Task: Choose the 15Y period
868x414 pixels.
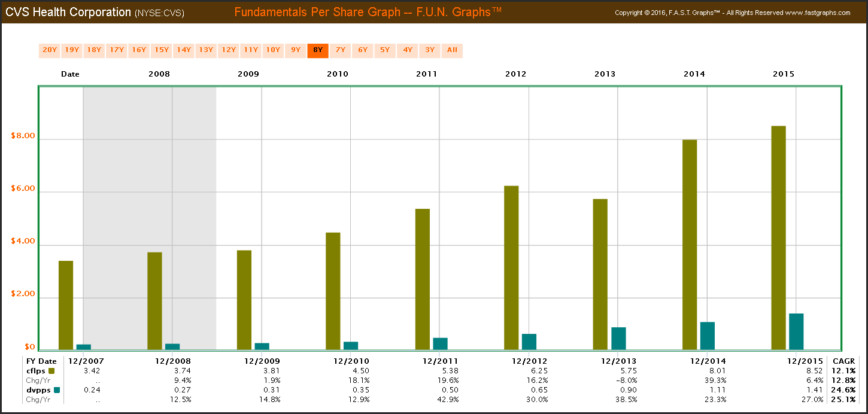Action: click(x=161, y=50)
